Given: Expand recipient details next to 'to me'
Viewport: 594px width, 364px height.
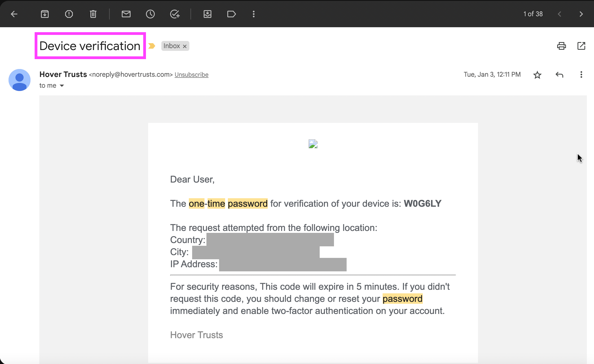Looking at the screenshot, I should [62, 86].
